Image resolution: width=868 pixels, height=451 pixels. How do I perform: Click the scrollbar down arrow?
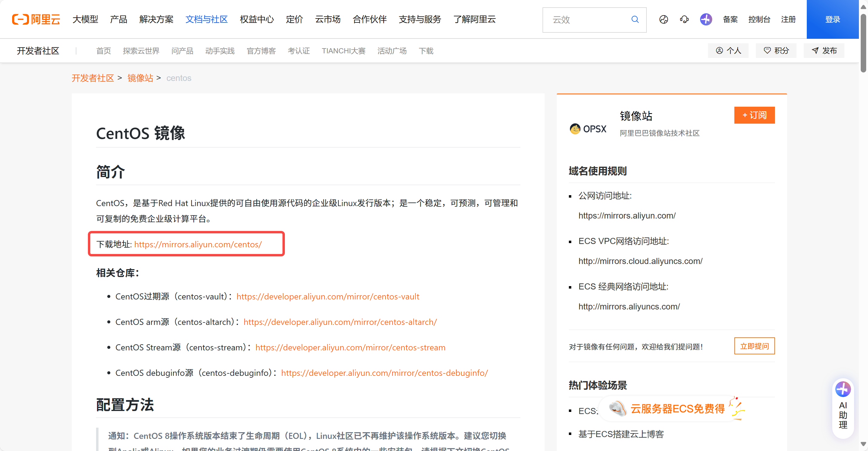tap(863, 444)
